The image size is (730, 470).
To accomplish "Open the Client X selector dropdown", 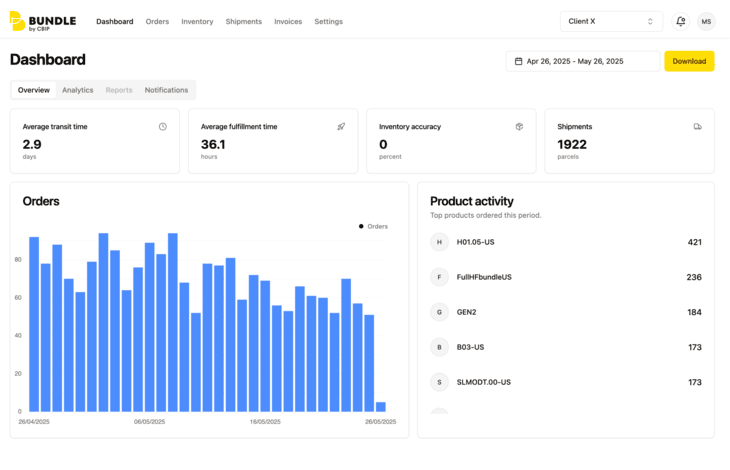I will tap(611, 21).
